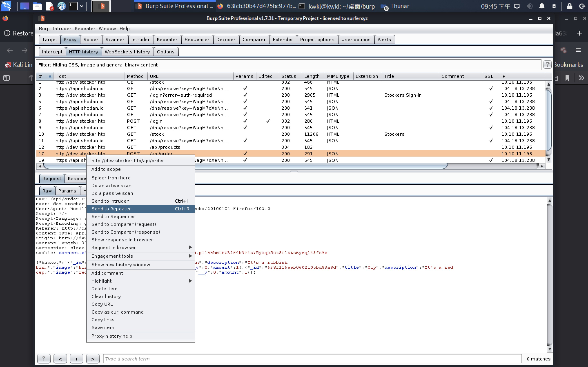Focus the search term input field
588x367 pixels.
coord(312,358)
